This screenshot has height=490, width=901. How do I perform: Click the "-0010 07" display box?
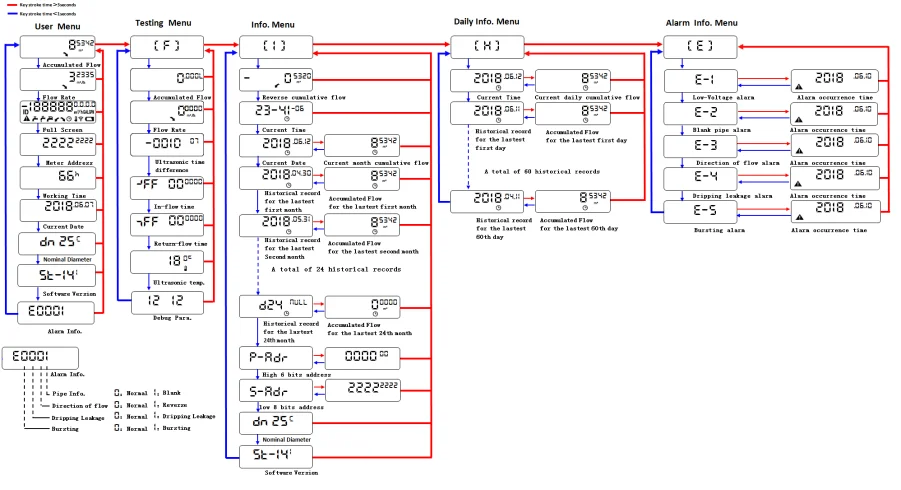click(167, 145)
